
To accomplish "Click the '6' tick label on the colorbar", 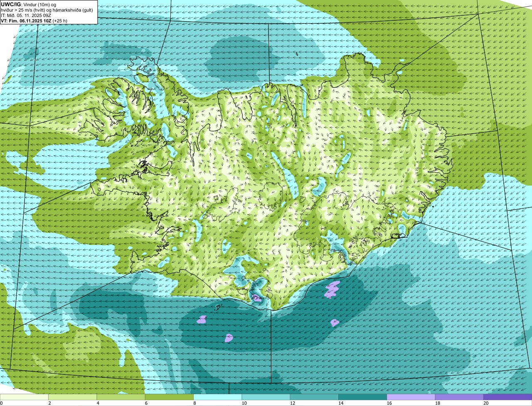I will point(146,403).
